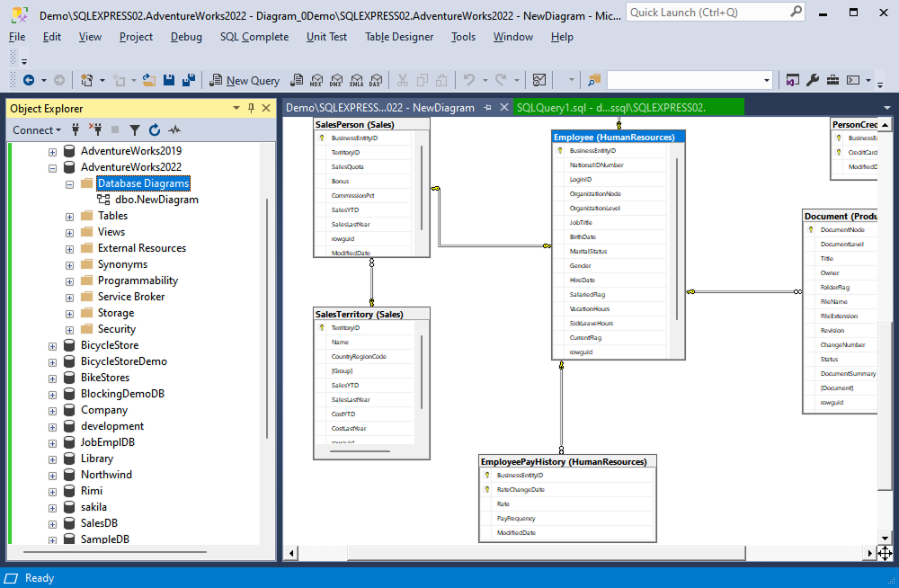Image resolution: width=899 pixels, height=588 pixels.
Task: Click the New Query toolbar button
Action: click(x=245, y=80)
